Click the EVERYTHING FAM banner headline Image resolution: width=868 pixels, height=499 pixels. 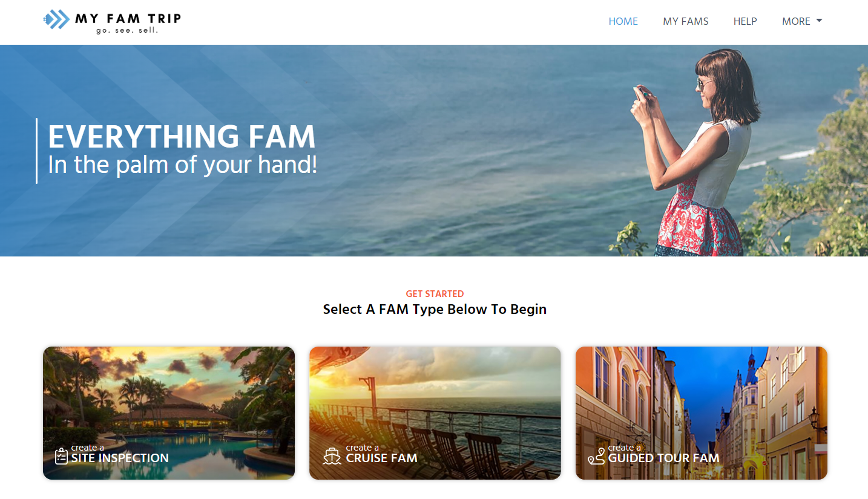pos(182,137)
